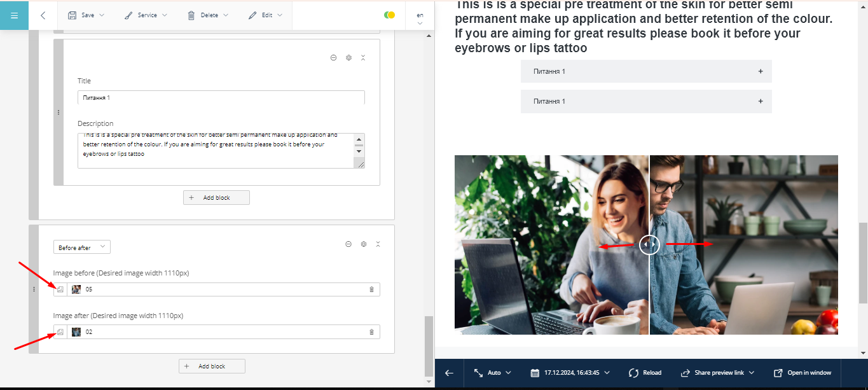Click the back chevron in top toolbar
868x390 pixels.
pyautogui.click(x=43, y=15)
